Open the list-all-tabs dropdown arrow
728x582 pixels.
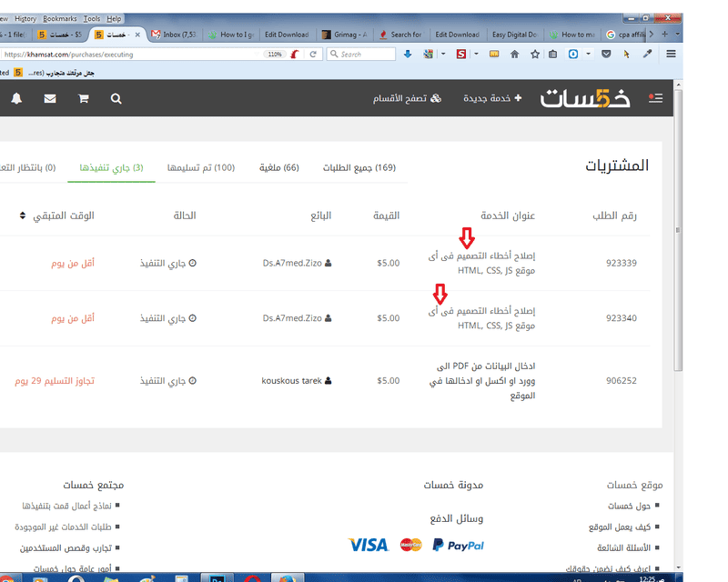point(677,35)
